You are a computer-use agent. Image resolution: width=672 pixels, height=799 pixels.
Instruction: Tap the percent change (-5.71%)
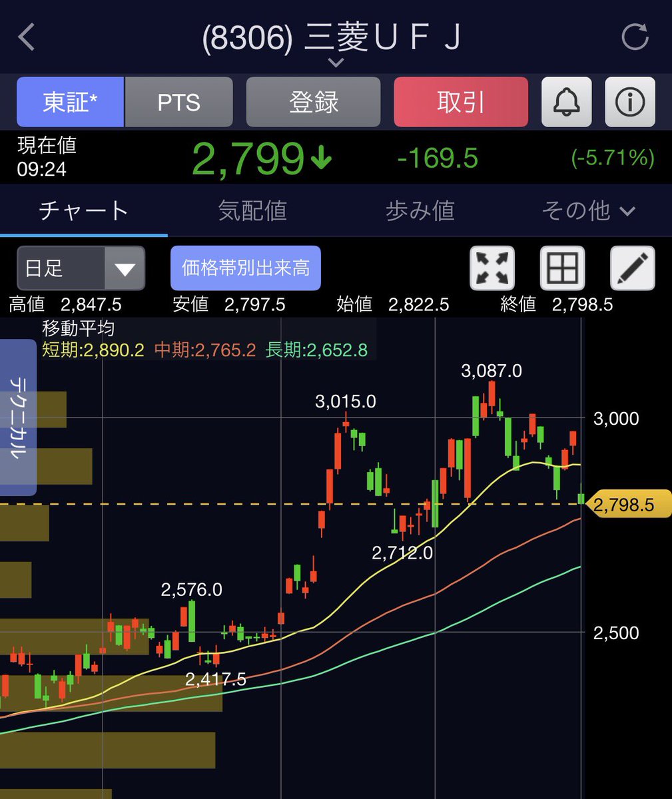coord(613,158)
